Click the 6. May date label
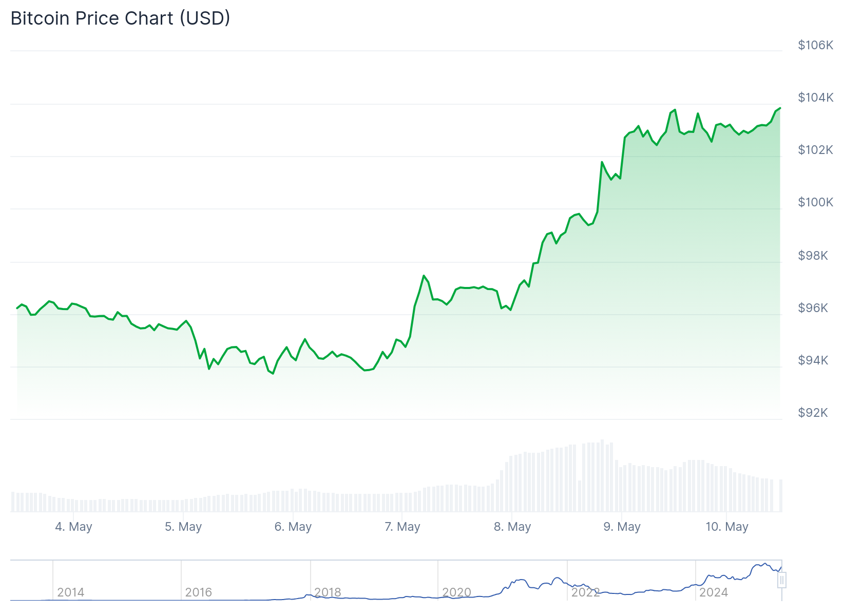The width and height of the screenshot is (844, 616). [293, 527]
